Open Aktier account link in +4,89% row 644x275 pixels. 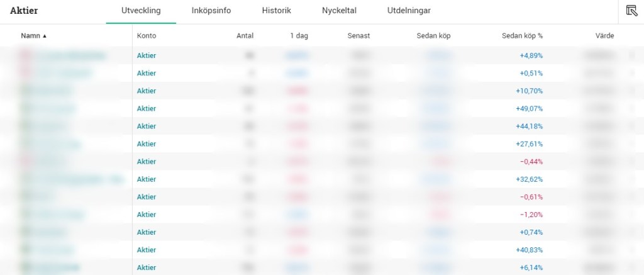coord(147,55)
